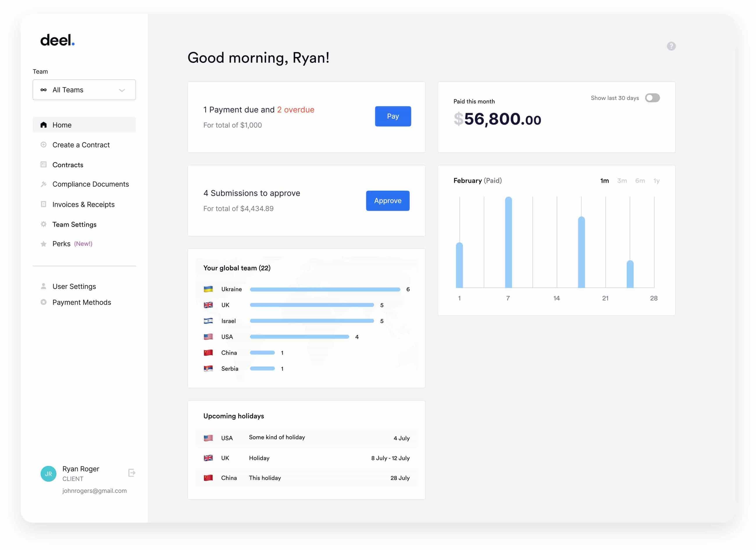Viewport: 756px width, 550px height.
Task: Open the All Teams dropdown
Action: [x=84, y=89]
